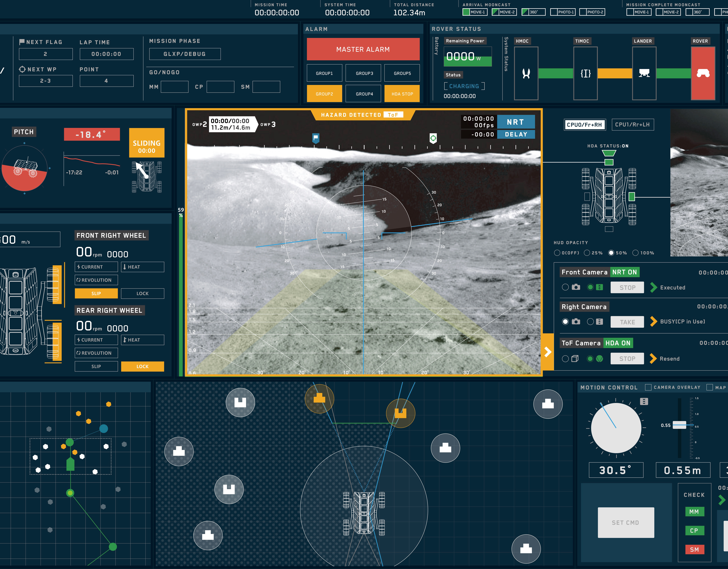Viewport: 728px width, 569px height.
Task: Click Right Camera TAKE button
Action: 627,322
